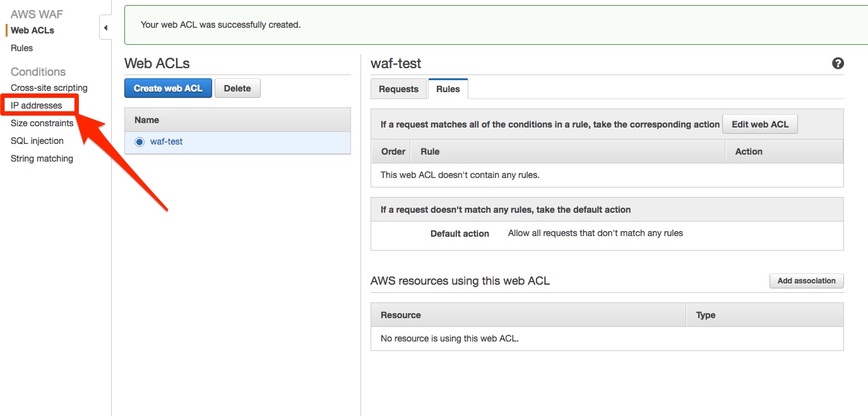Switch to the Requests tab
The height and width of the screenshot is (416, 868).
tap(398, 89)
